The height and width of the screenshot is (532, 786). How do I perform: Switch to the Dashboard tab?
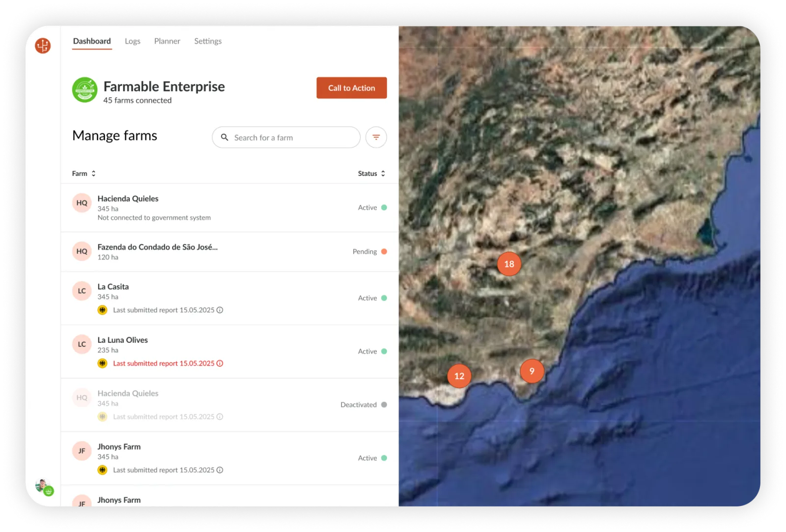(x=92, y=41)
